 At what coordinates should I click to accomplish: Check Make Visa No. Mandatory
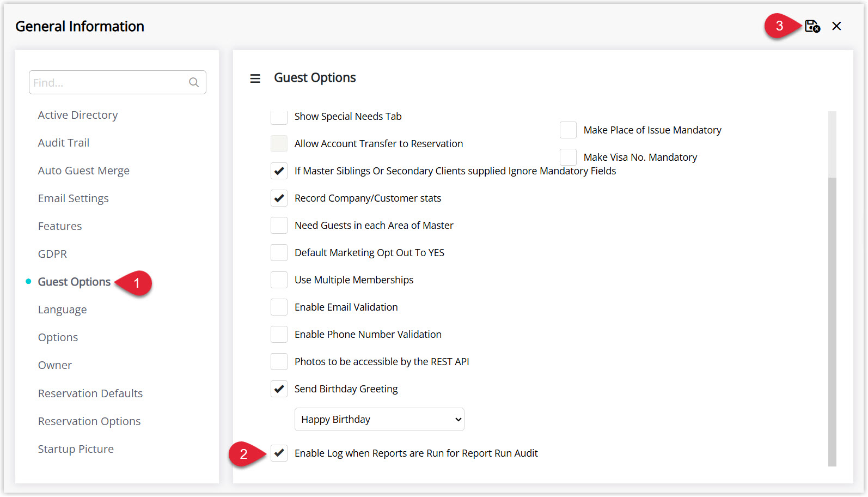[568, 157]
